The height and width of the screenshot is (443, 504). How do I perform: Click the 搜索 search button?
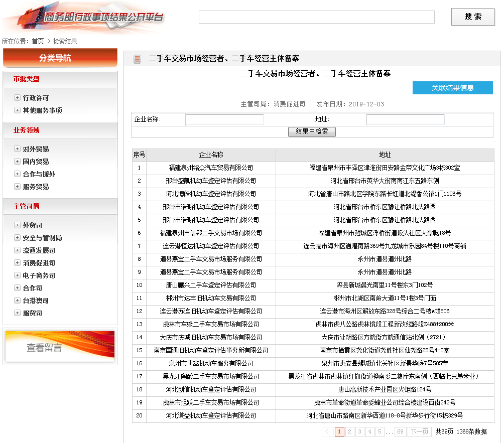tap(473, 17)
